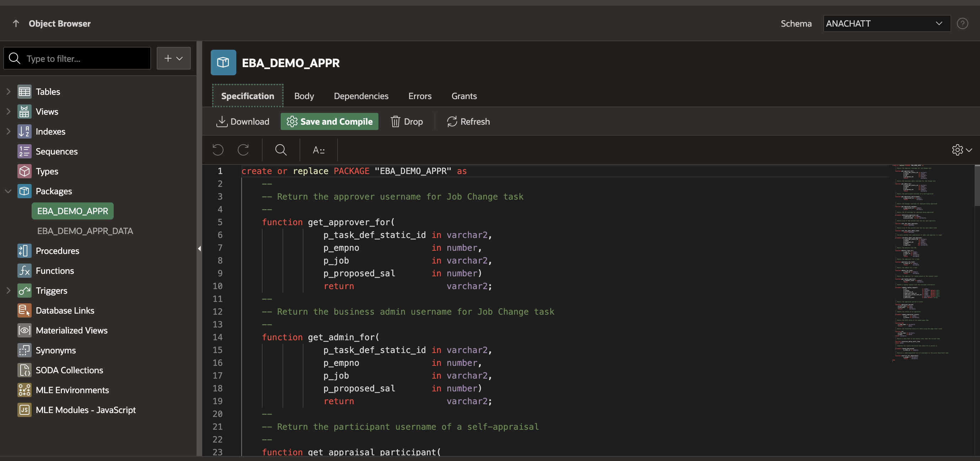980x461 pixels.
Task: Collapse the Packages tree node
Action: (x=9, y=191)
